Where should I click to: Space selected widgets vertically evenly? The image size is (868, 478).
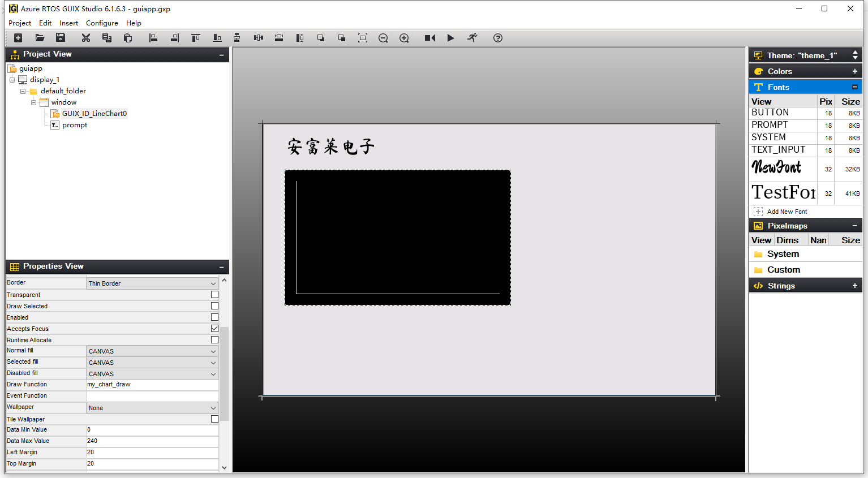[237, 38]
